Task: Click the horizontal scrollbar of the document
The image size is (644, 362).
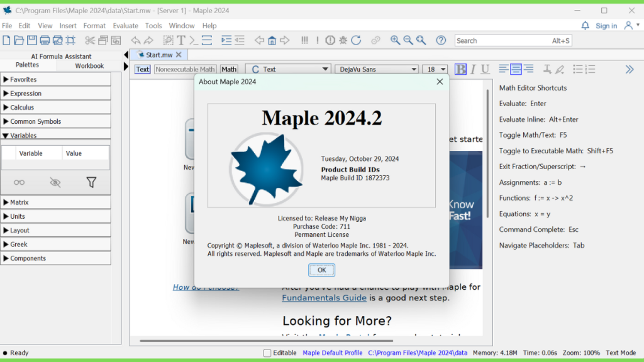Action: tap(266, 341)
